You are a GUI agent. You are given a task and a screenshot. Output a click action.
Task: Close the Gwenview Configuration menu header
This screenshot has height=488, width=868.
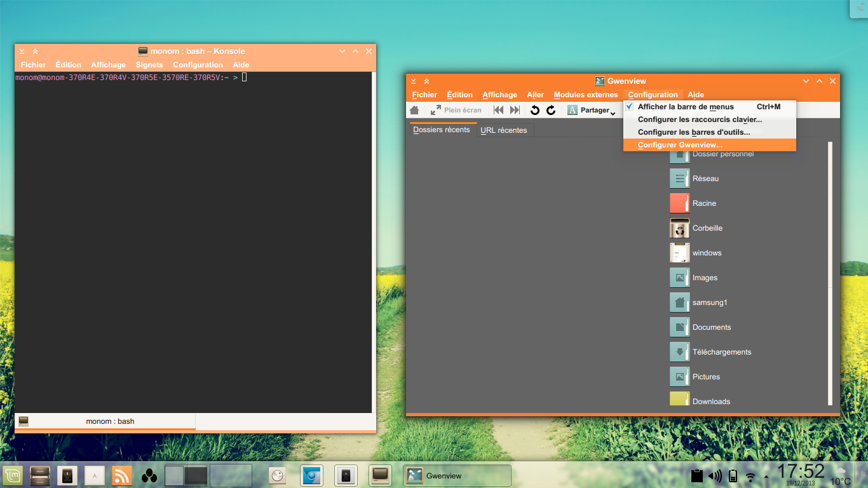coord(653,95)
